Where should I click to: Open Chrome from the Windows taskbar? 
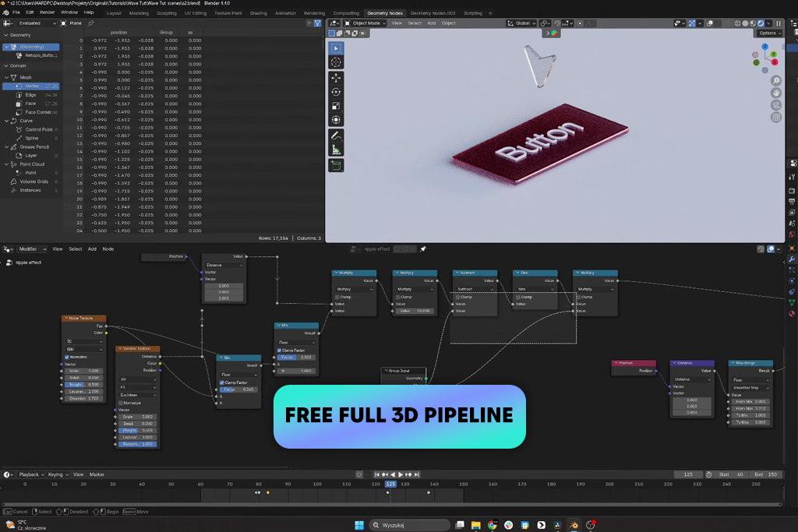coord(493,525)
